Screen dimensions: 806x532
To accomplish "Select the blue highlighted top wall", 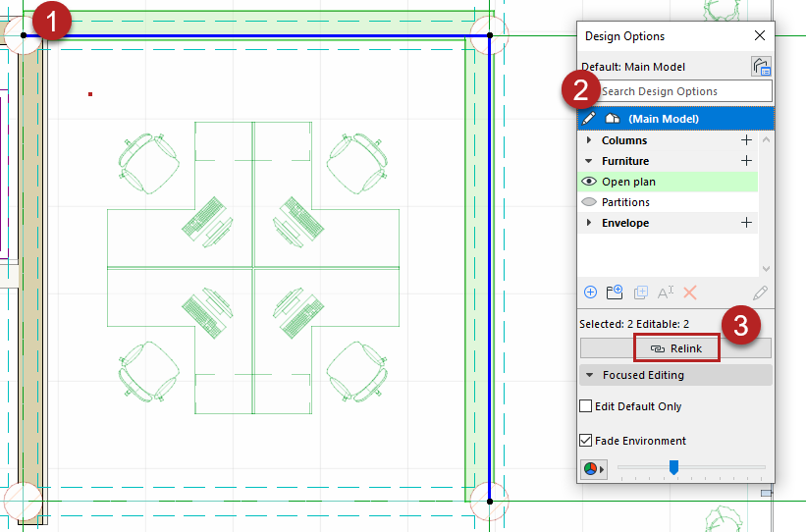I will (x=257, y=36).
